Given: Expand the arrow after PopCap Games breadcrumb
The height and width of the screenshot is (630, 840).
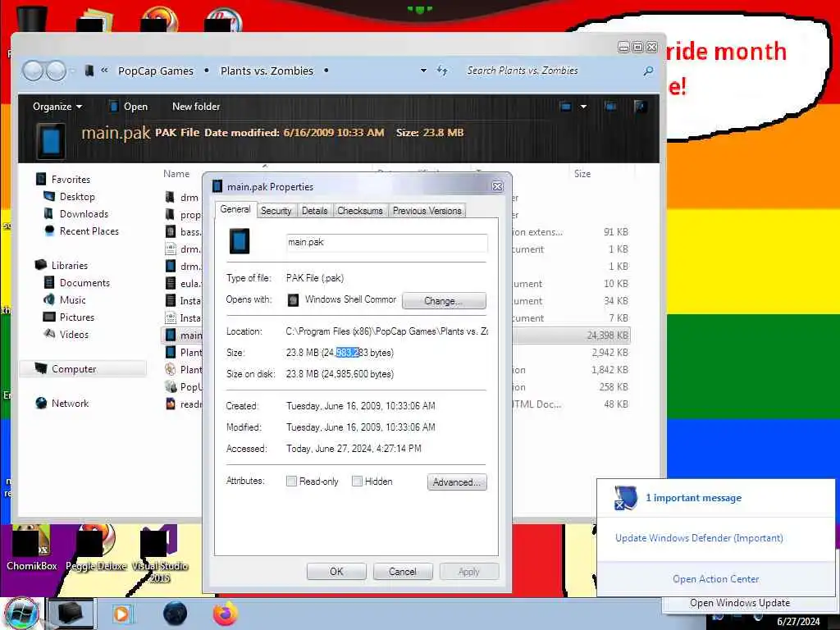Looking at the screenshot, I should coord(207,71).
